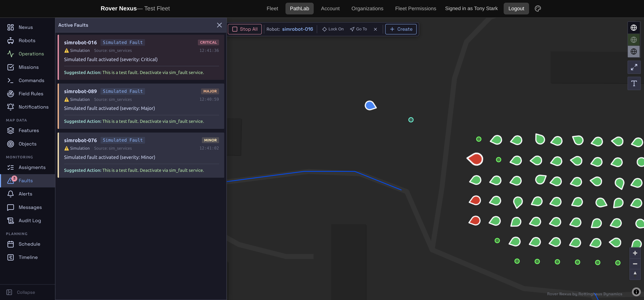The width and height of the screenshot is (644, 300).
Task: Open the simrobot-076 minor fault card
Action: pos(141,155)
